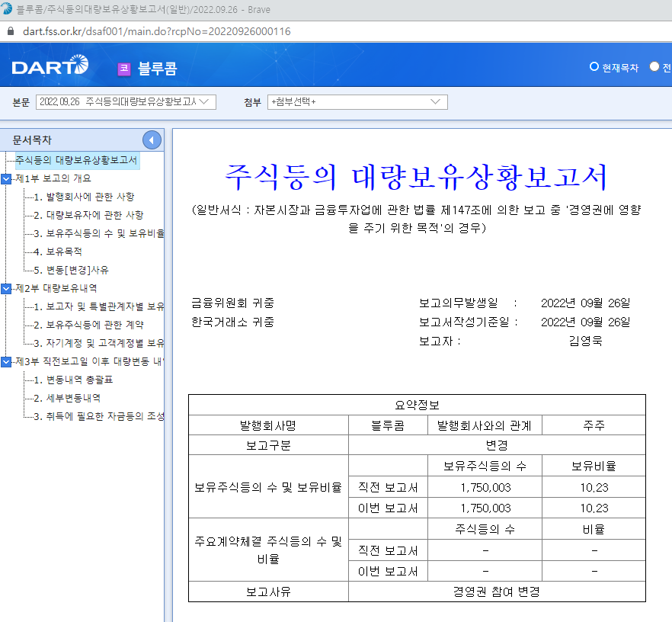Click the 경영권 참여 변경 cell
Screen dimensions: 672x622
497,592
